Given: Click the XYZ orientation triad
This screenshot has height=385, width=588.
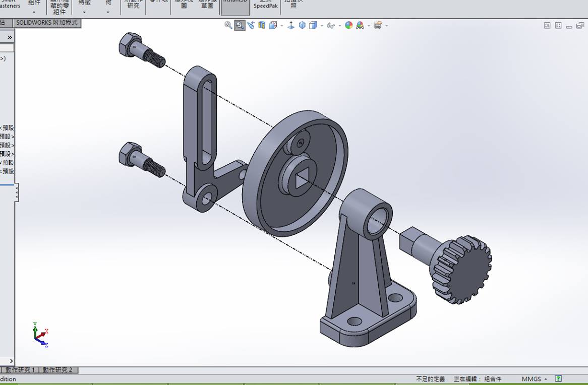Looking at the screenshot, I should pyautogui.click(x=40, y=335).
